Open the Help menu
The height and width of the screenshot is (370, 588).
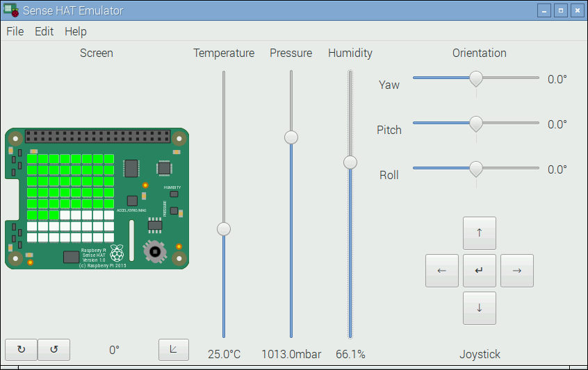coord(75,31)
